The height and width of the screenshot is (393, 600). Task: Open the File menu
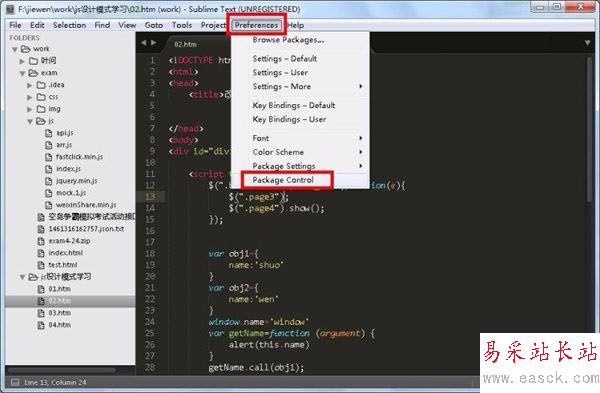pos(15,25)
